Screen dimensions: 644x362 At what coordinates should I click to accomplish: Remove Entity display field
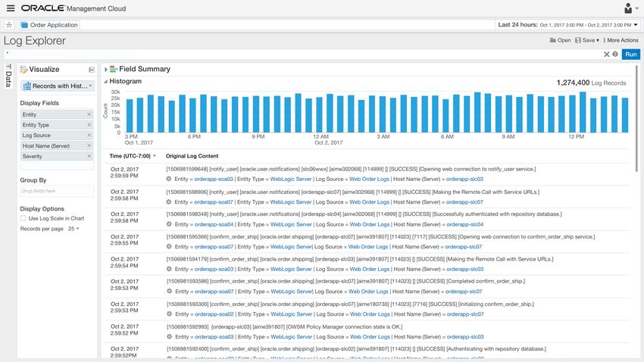pyautogui.click(x=89, y=114)
